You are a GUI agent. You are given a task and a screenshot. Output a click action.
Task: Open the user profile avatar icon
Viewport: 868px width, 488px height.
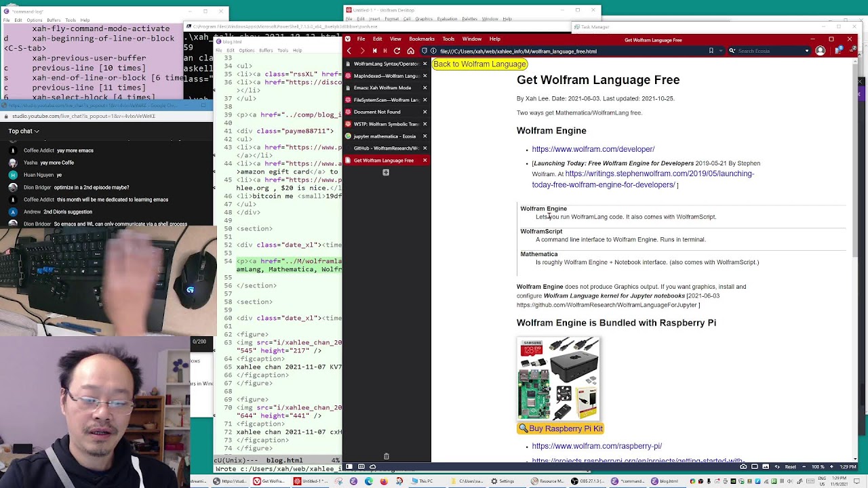[x=821, y=51]
